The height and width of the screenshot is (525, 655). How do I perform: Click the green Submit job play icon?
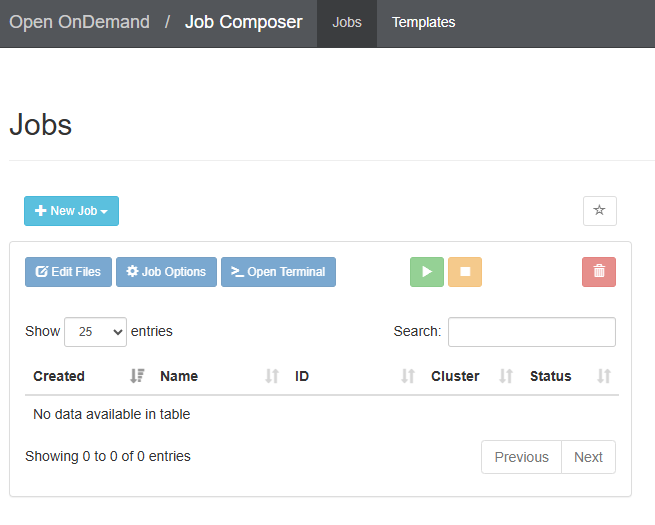tap(426, 272)
